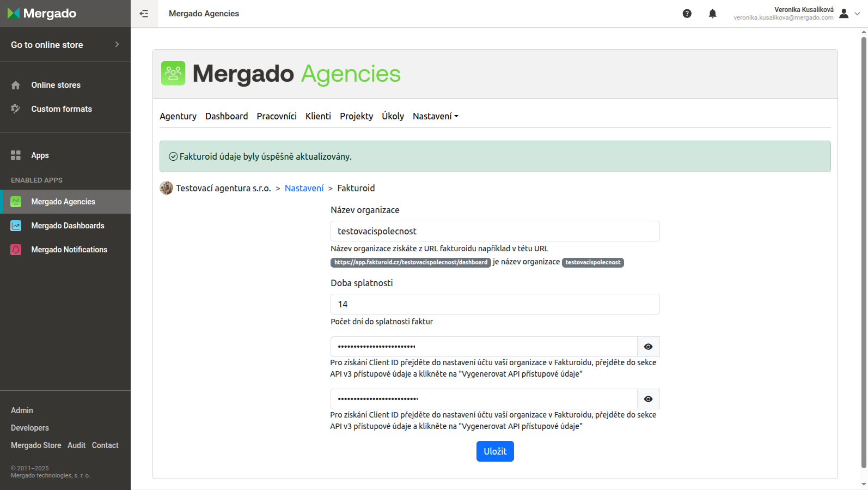Switch to the Klienti tab
This screenshot has width=868, height=490.
(318, 116)
